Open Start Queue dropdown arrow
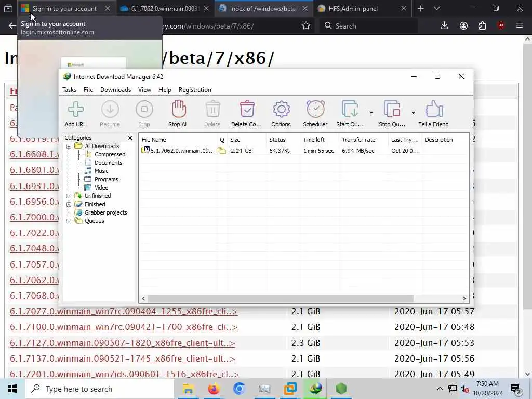Screen dimensions: 532x399 point(371,113)
